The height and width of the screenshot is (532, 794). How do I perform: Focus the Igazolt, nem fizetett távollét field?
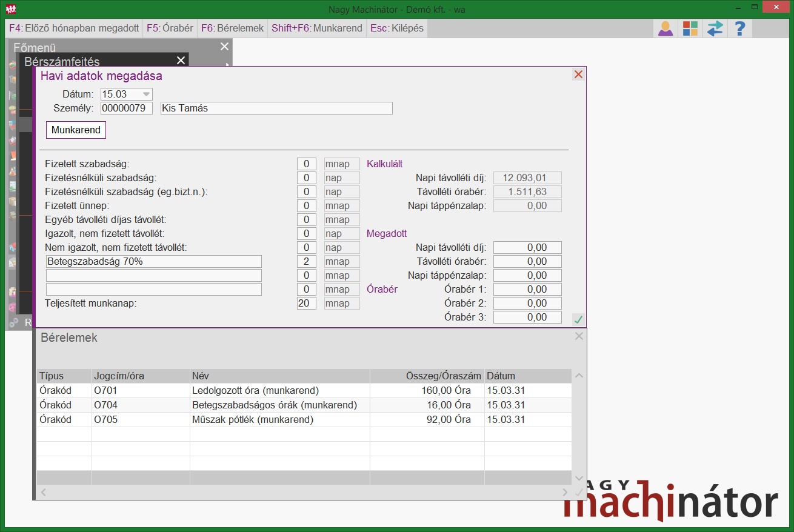pos(307,233)
